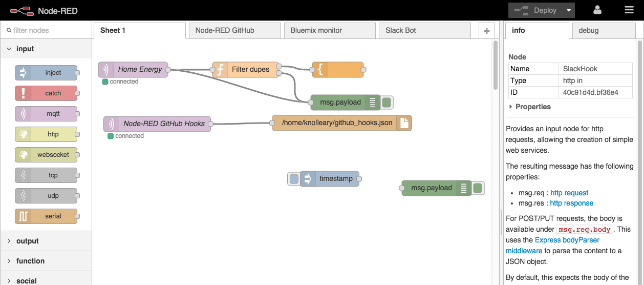
Task: Select the udp node in palette
Action: (46, 196)
